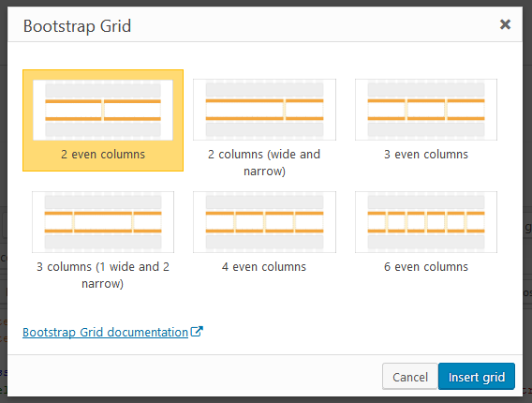Open the Bootstrap Grid documentation link
Image resolution: width=532 pixels, height=403 pixels.
pos(105,332)
